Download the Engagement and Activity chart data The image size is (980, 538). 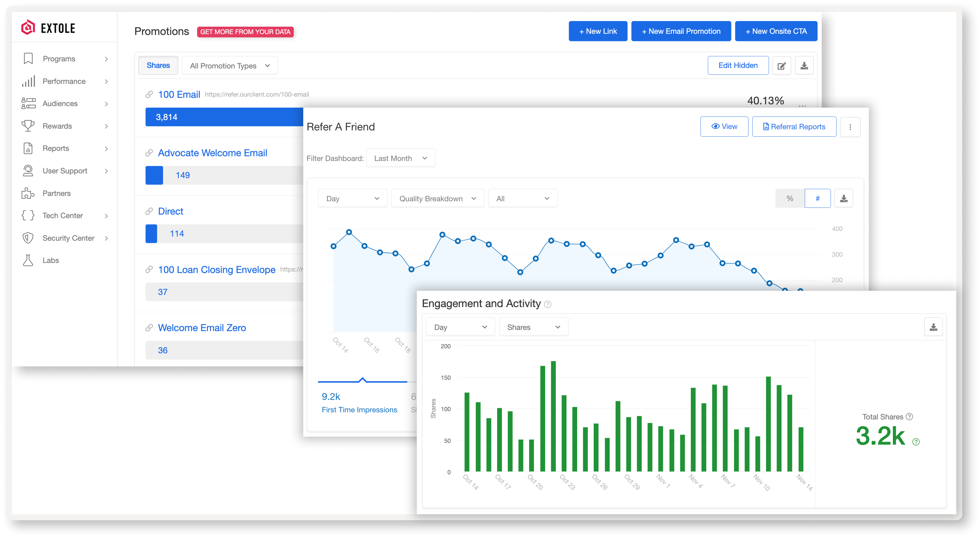[x=934, y=327]
